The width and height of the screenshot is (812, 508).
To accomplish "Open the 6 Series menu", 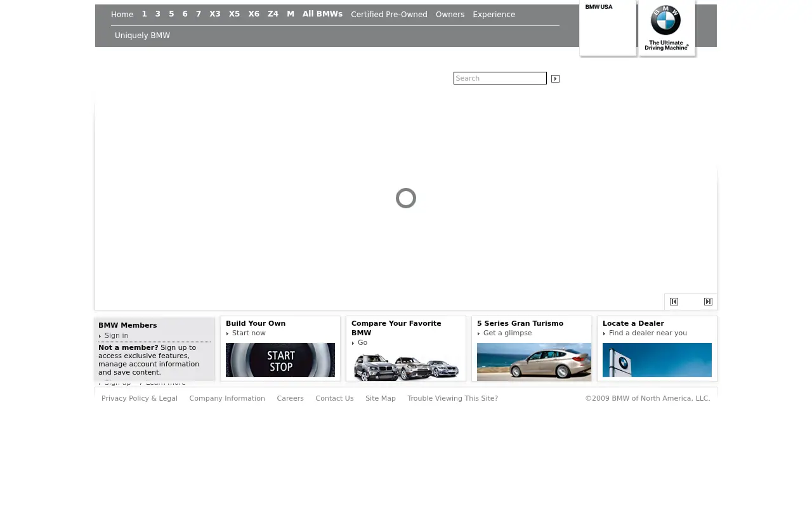I will [x=185, y=14].
